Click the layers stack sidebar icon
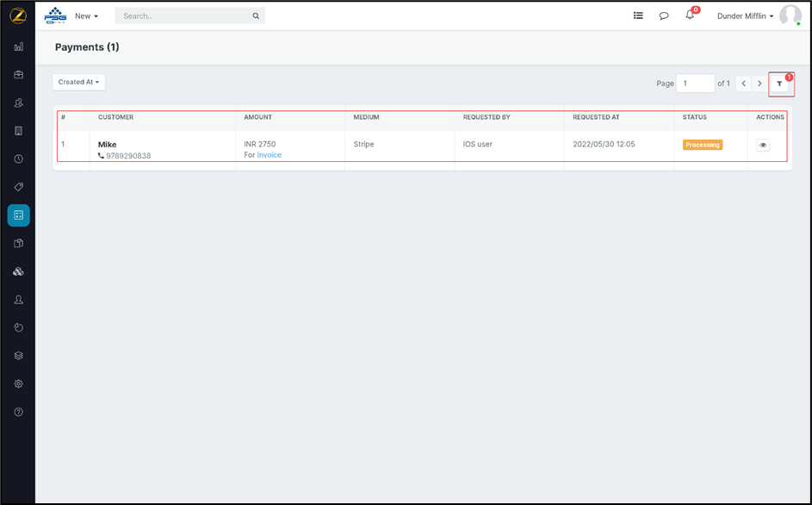 18,356
